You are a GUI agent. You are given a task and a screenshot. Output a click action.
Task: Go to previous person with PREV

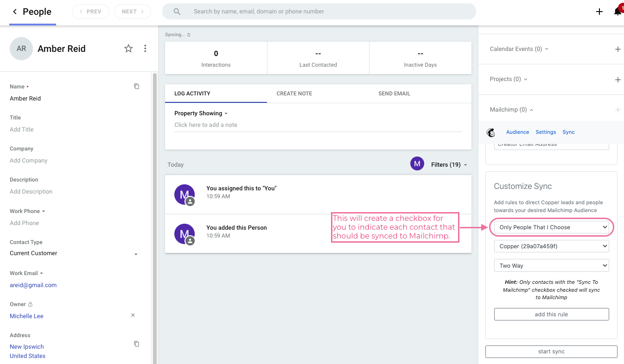pyautogui.click(x=91, y=12)
